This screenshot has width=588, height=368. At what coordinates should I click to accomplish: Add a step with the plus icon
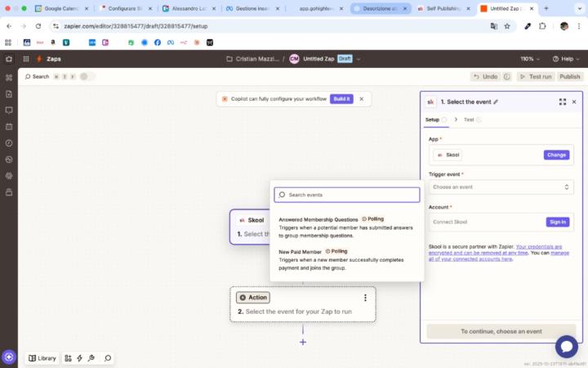tap(303, 342)
